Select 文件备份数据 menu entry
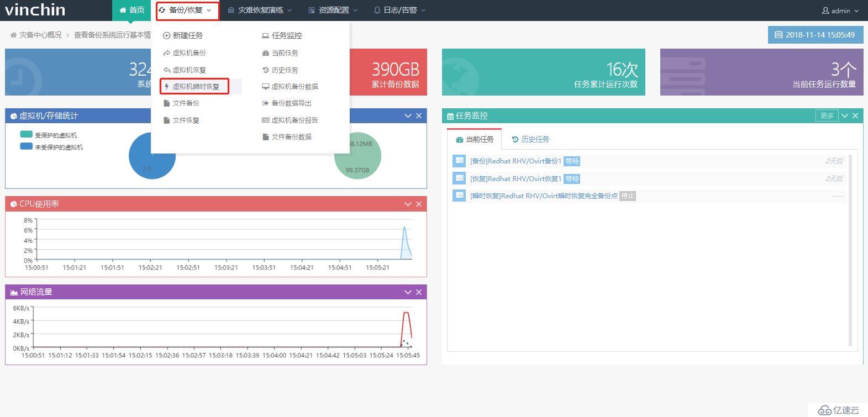 tap(287, 137)
